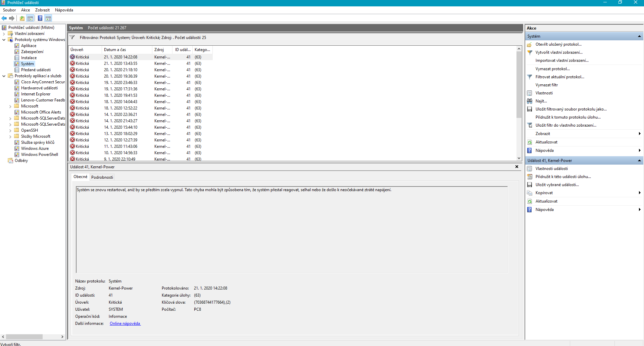The width and height of the screenshot is (644, 346).
Task: Click the Odběry icon in the tree
Action: tap(10, 161)
